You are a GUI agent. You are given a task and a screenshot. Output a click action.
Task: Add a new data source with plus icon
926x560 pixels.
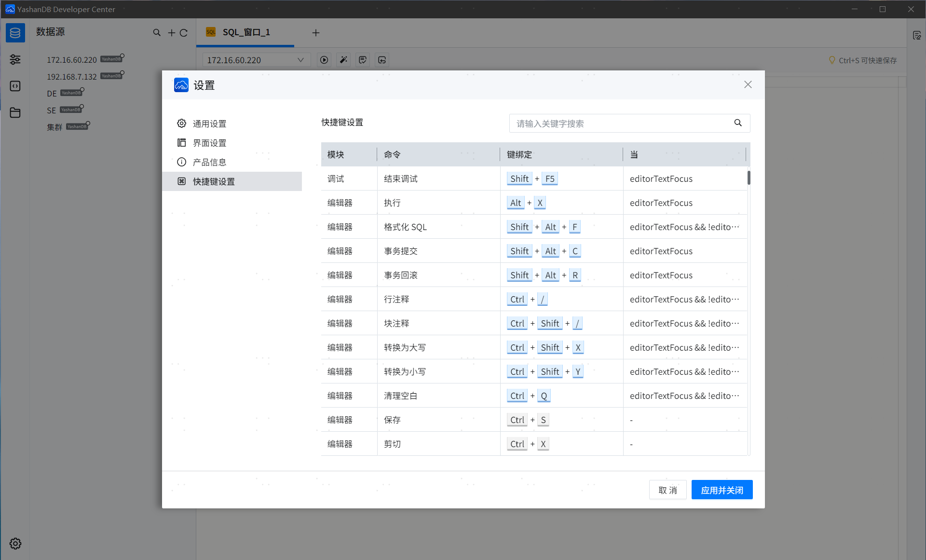171,33
